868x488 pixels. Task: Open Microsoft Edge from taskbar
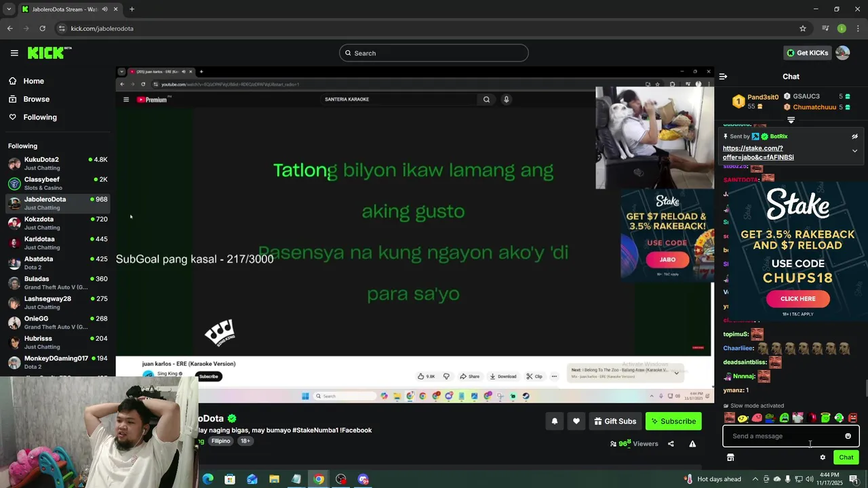pyautogui.click(x=208, y=479)
